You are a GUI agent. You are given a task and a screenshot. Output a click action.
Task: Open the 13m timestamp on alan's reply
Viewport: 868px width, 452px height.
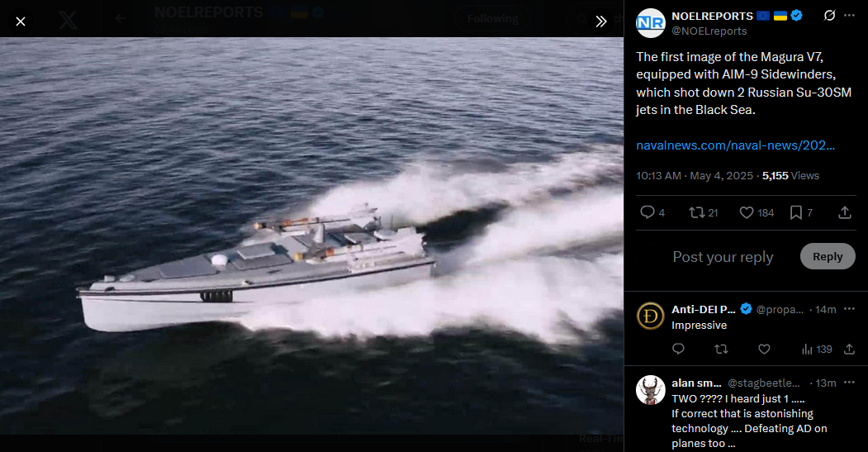pos(825,383)
